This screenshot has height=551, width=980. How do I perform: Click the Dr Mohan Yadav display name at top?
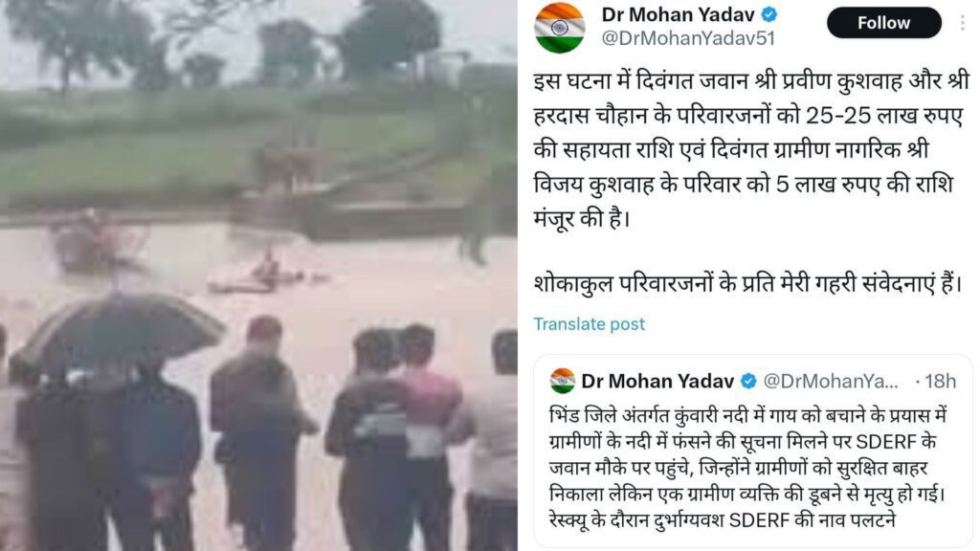[x=679, y=14]
